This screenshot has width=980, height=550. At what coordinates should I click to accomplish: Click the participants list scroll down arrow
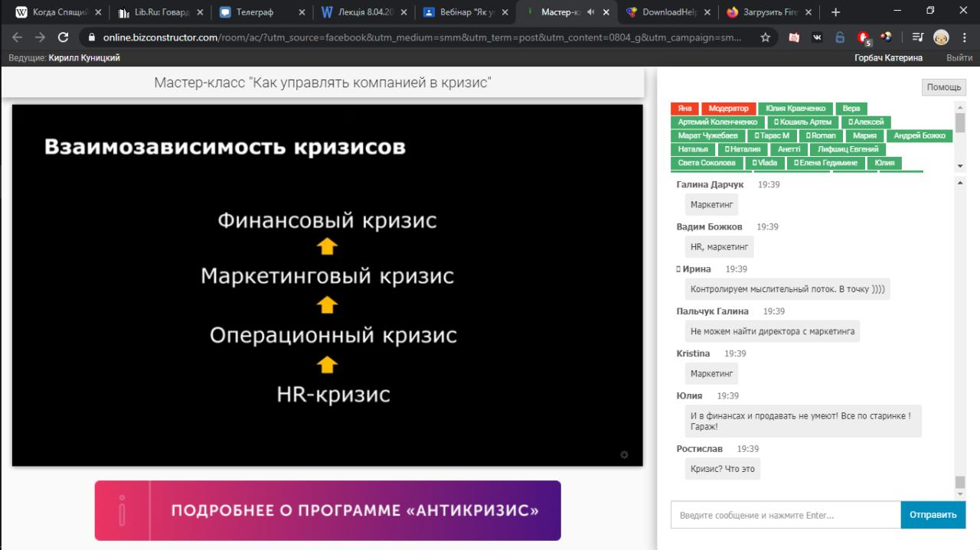tap(960, 166)
